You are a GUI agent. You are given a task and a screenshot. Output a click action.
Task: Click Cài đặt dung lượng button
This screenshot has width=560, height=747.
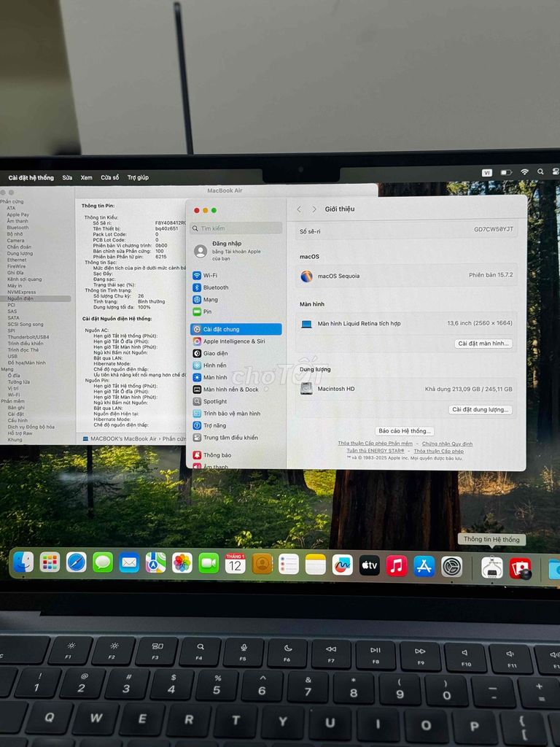coord(481,410)
